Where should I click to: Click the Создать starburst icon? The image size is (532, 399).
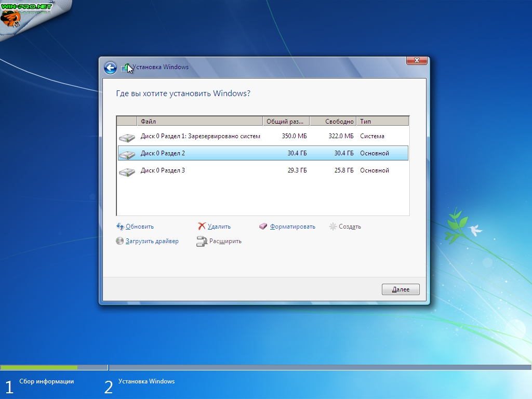[333, 227]
